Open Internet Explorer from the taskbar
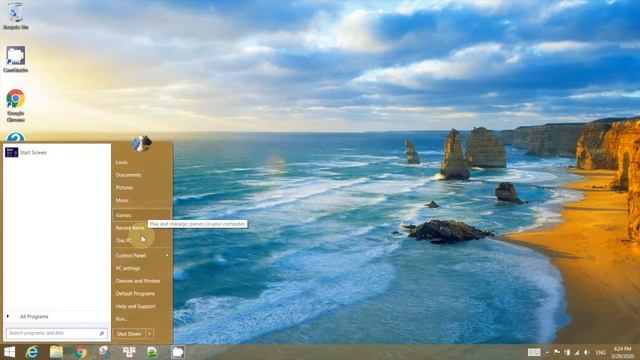Screen dimensions: 640x360 click(x=32, y=352)
